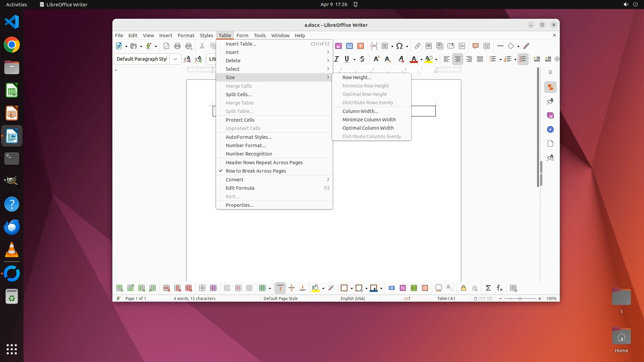This screenshot has height=362, width=644.
Task: Open VLC from the Ubuntu dock
Action: coord(12,250)
